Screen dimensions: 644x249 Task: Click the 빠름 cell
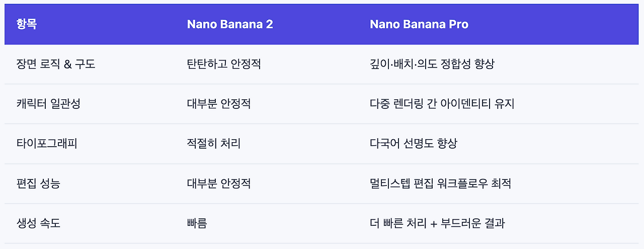coord(197,223)
